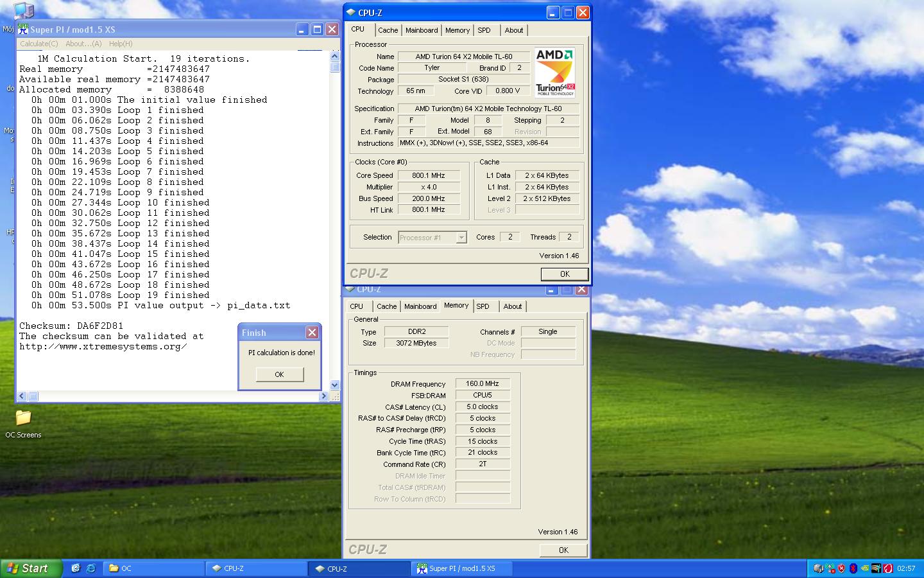
Task: Click the FSB:DRAM value CPU/5
Action: (x=483, y=395)
